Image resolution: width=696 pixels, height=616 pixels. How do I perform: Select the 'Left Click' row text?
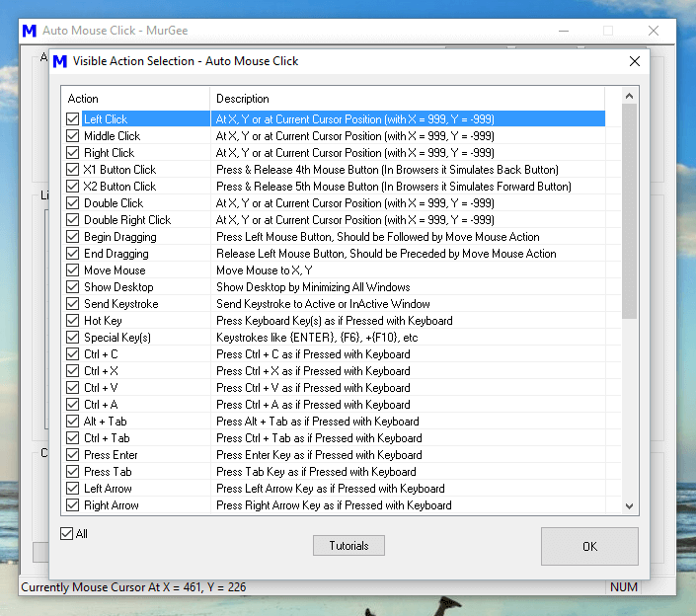pyautogui.click(x=106, y=118)
